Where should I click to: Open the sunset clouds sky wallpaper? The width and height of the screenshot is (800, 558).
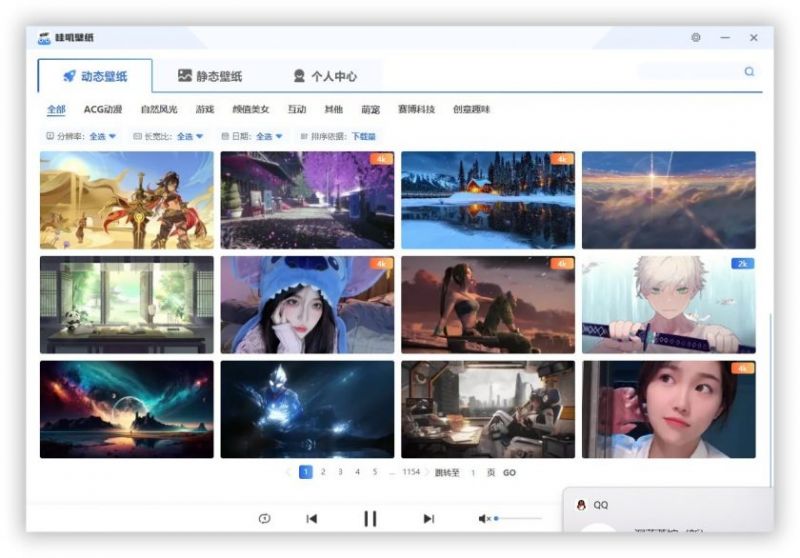point(669,200)
